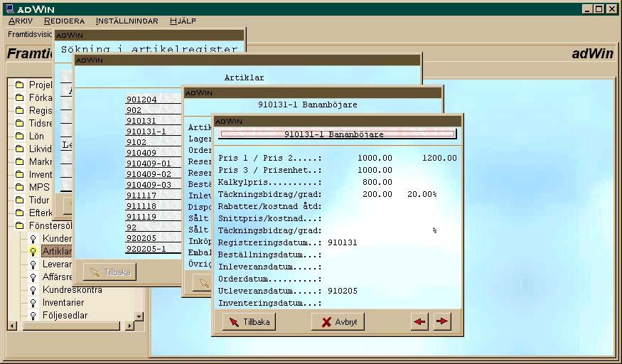Click the Kalkylpris value 800.00

point(377,182)
